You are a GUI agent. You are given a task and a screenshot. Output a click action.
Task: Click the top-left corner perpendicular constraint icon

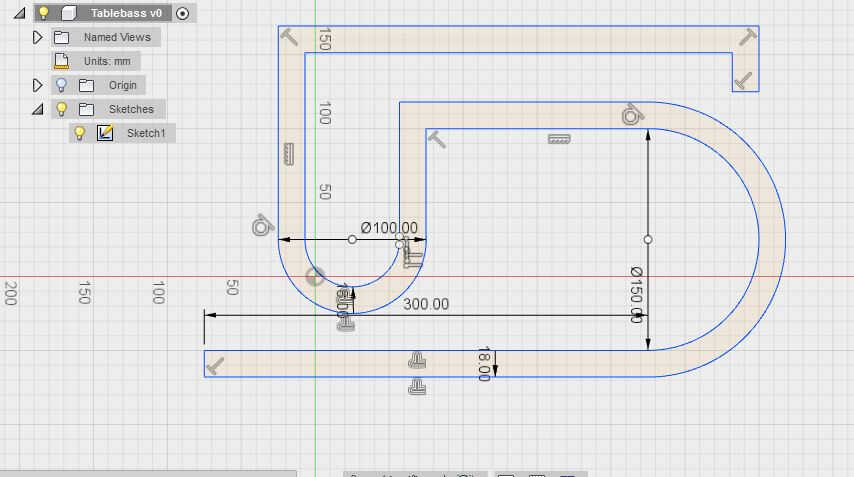tap(289, 37)
